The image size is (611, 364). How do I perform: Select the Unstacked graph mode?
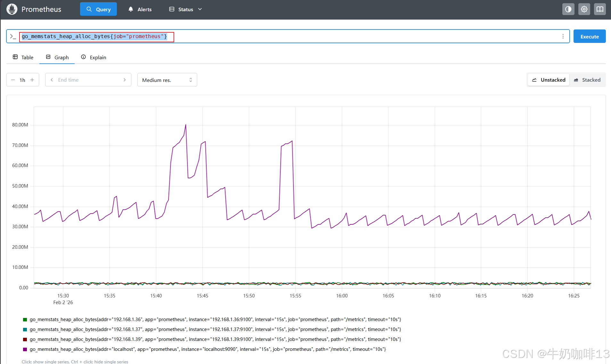pyautogui.click(x=549, y=80)
